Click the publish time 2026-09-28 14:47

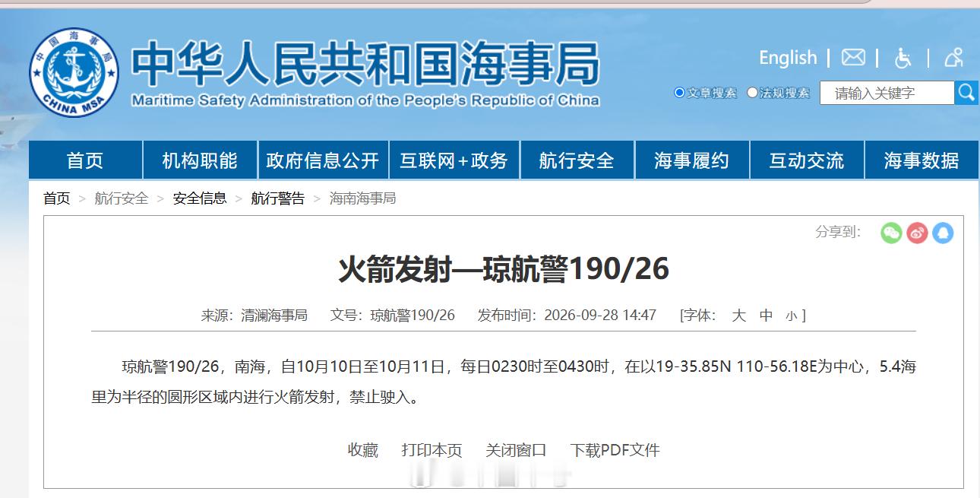pos(600,316)
